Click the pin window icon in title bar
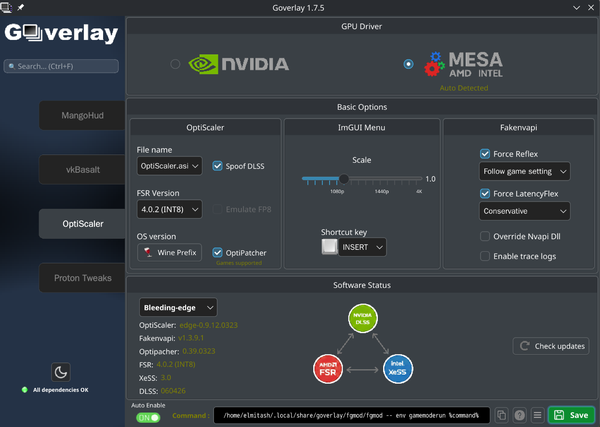Screen dimensions: 600x427 pyautogui.click(x=22, y=7)
